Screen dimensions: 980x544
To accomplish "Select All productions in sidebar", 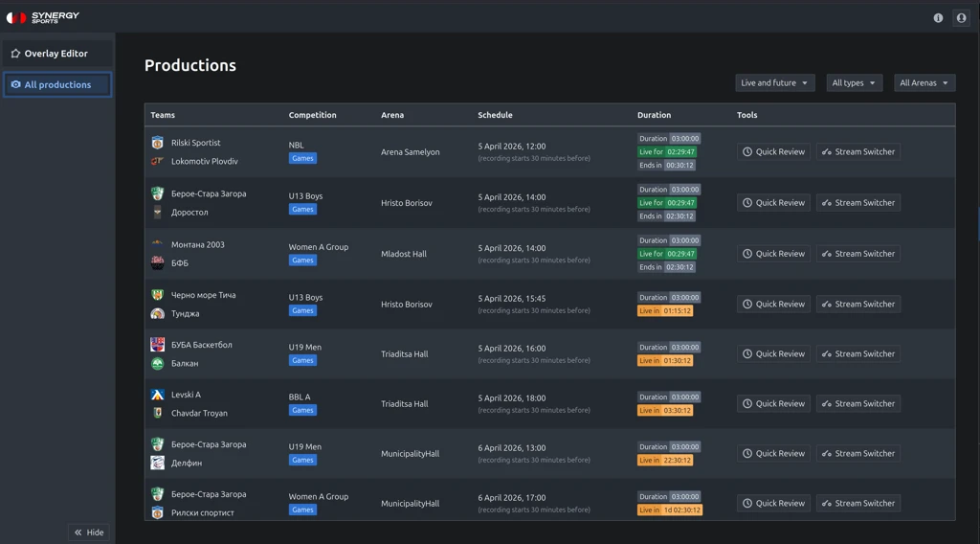I will pos(56,84).
